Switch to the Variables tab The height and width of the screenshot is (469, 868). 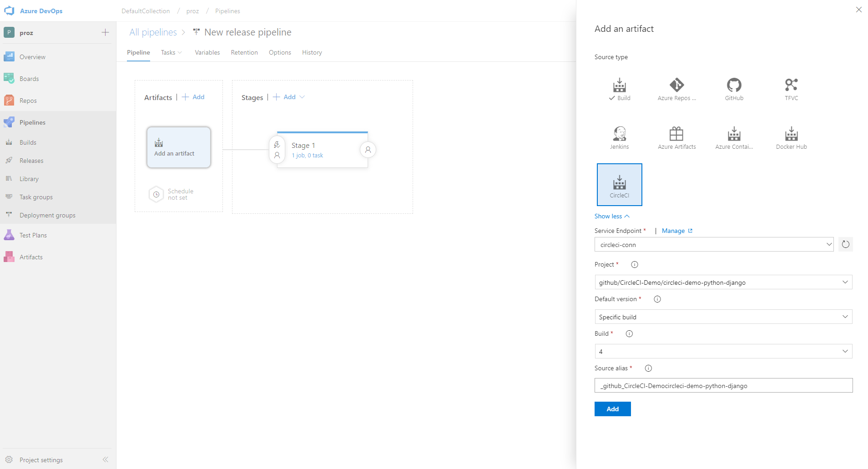click(207, 52)
